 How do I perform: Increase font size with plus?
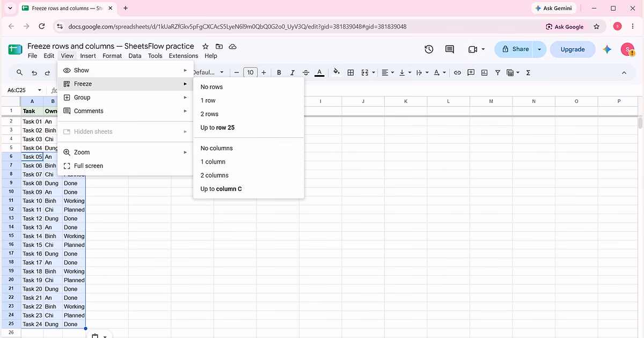264,72
